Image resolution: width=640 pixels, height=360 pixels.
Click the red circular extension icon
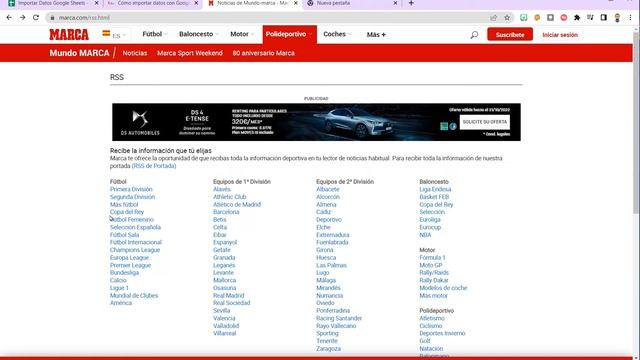coord(564,18)
